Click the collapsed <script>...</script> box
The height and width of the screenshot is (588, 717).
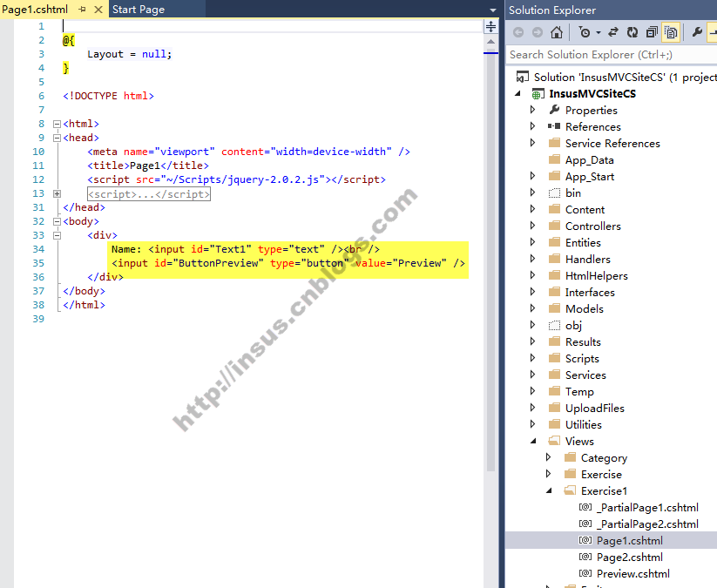pos(149,194)
